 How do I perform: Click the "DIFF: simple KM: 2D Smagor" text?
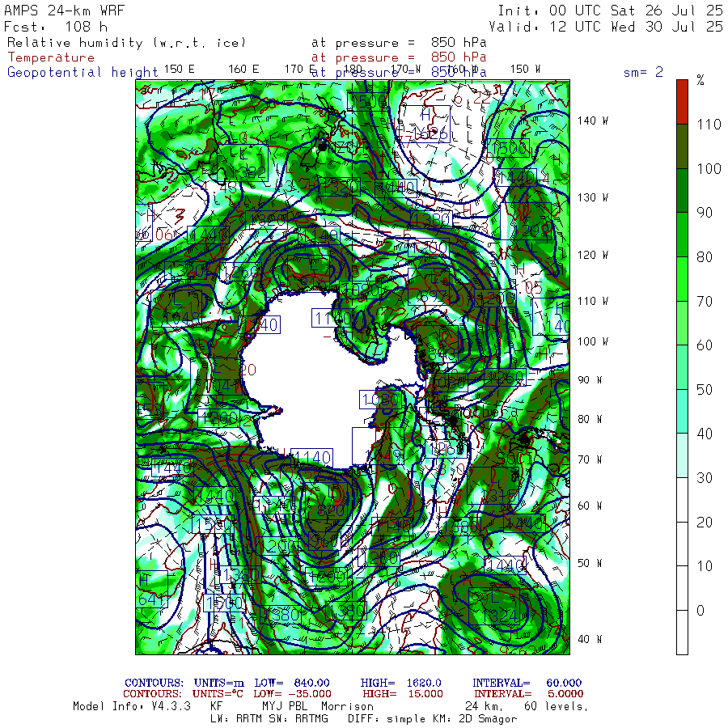click(x=433, y=719)
